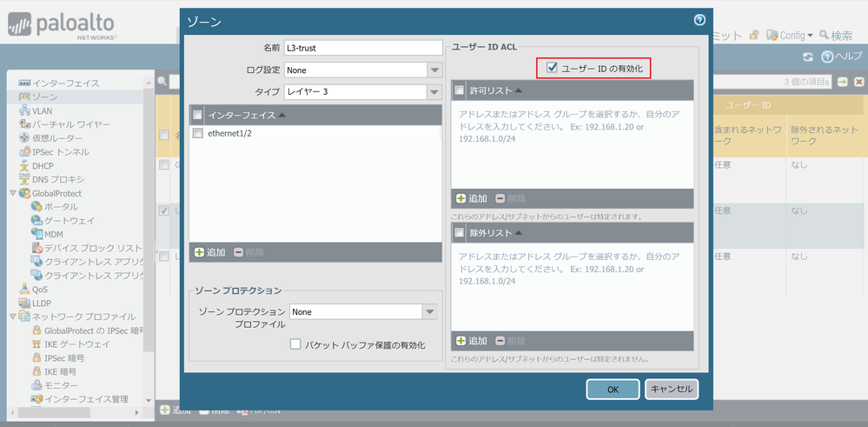Click the Palo Alto Networks logo
The image size is (868, 427).
click(x=61, y=27)
